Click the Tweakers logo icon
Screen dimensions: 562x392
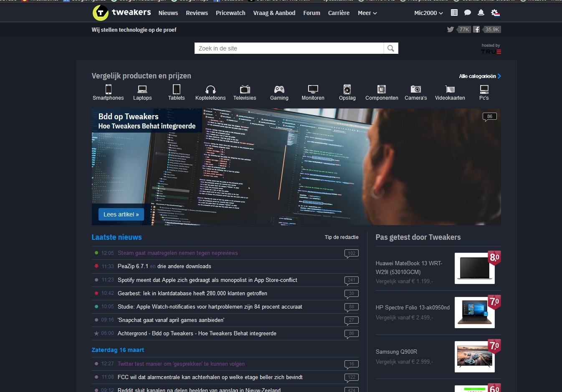100,13
